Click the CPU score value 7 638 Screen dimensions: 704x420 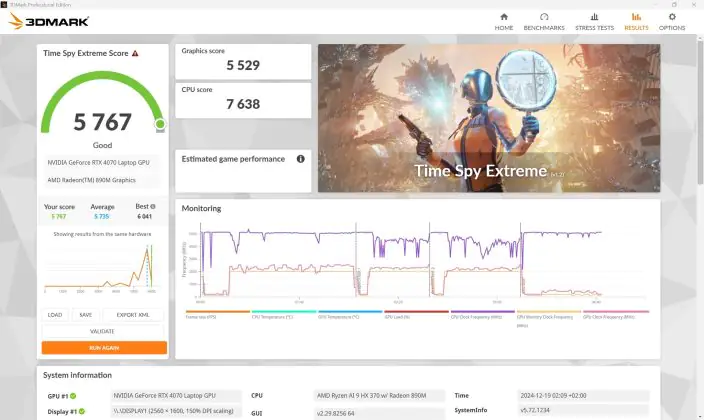coord(243,104)
